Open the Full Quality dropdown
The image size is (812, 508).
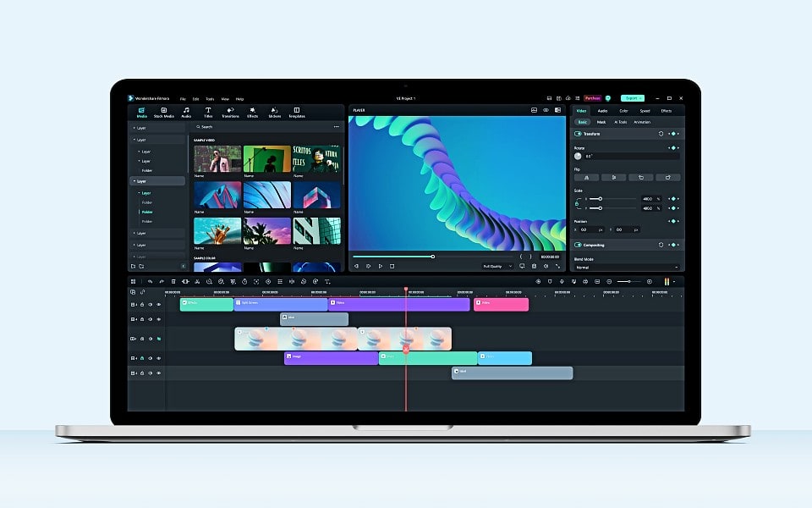pos(497,266)
